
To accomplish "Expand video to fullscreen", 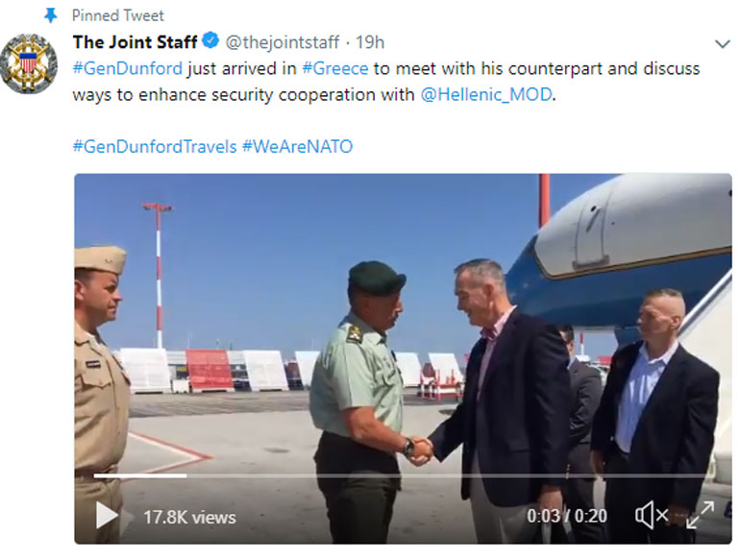I will (x=701, y=515).
